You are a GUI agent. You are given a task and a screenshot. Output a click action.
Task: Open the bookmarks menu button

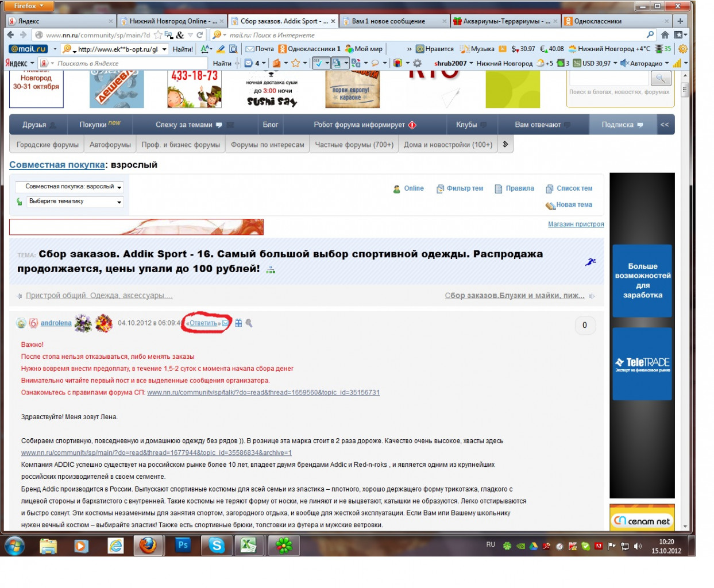pyautogui.click(x=681, y=35)
